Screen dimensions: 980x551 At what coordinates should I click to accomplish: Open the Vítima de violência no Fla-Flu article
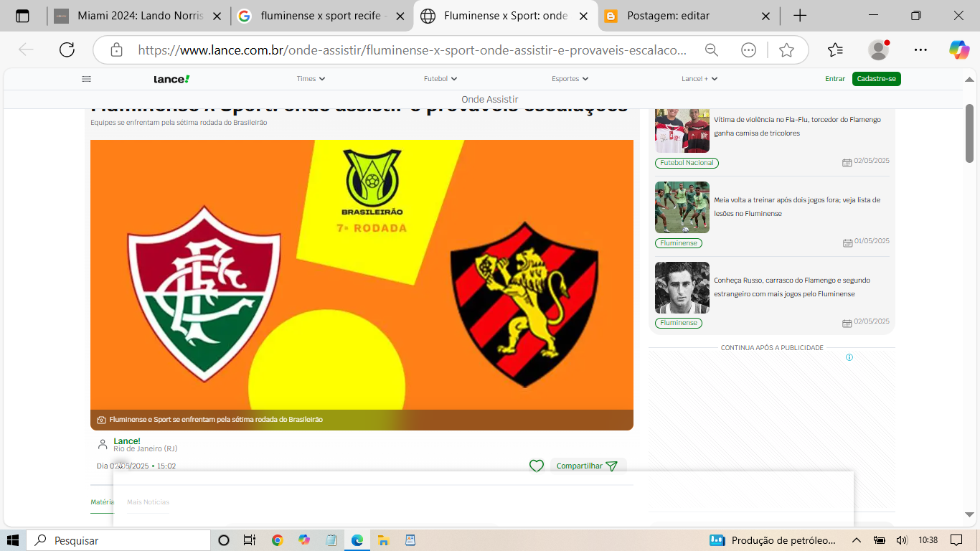797,126
